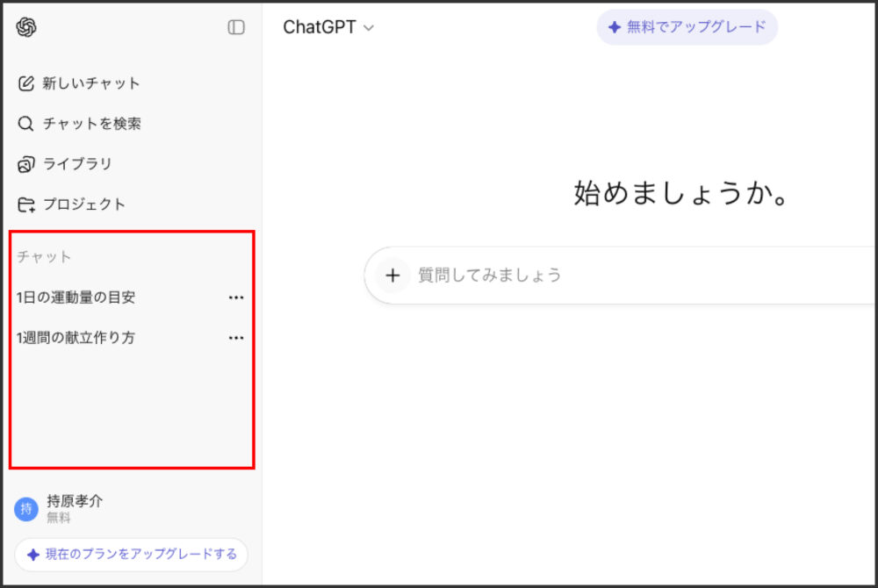Select 新しいチャット from the sidebar menu
This screenshot has height=588, width=878.
point(88,83)
